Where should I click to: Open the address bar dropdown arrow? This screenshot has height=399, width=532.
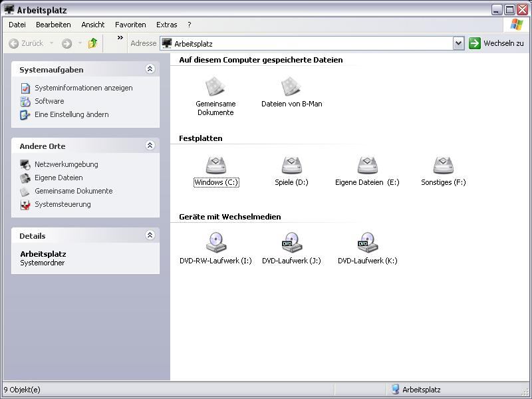point(458,43)
